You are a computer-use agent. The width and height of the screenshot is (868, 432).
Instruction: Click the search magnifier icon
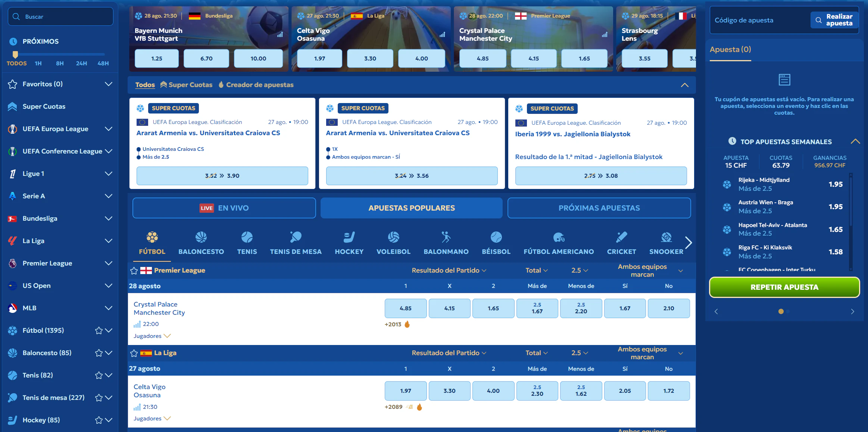tap(16, 16)
